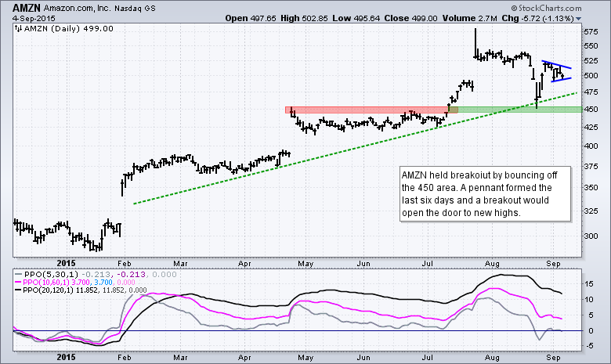This screenshot has width=611, height=364.
Task: Click the 15 label on PPO axis
Action: click(589, 284)
